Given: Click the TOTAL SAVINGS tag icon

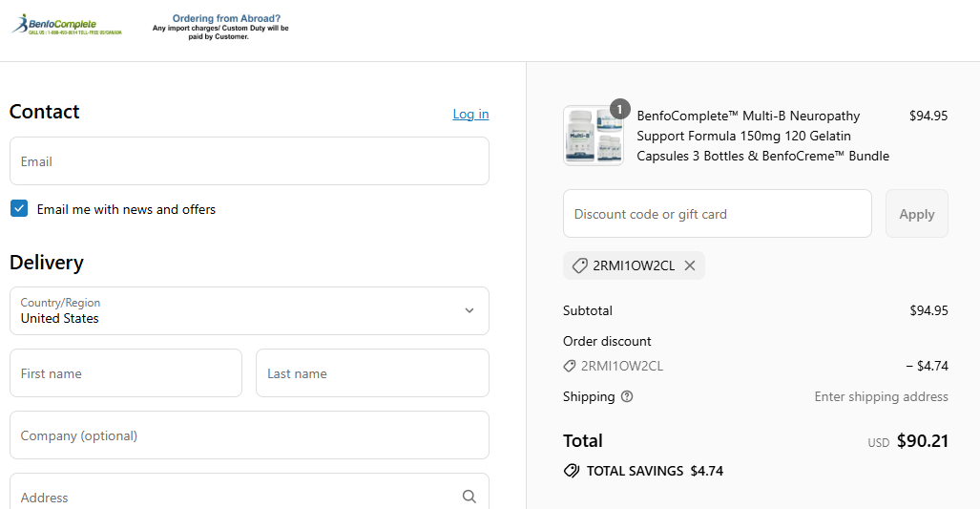Looking at the screenshot, I should pos(572,471).
